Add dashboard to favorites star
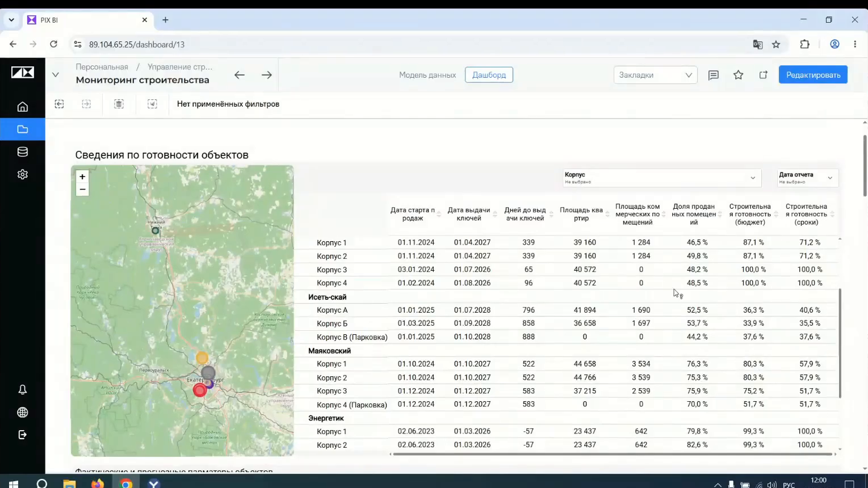This screenshot has height=488, width=868. 738,75
